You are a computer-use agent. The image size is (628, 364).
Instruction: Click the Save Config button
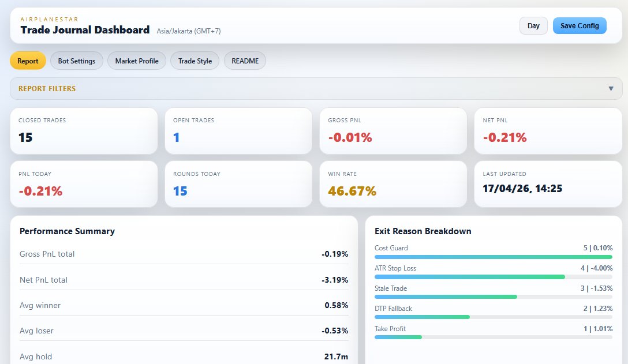coord(580,25)
